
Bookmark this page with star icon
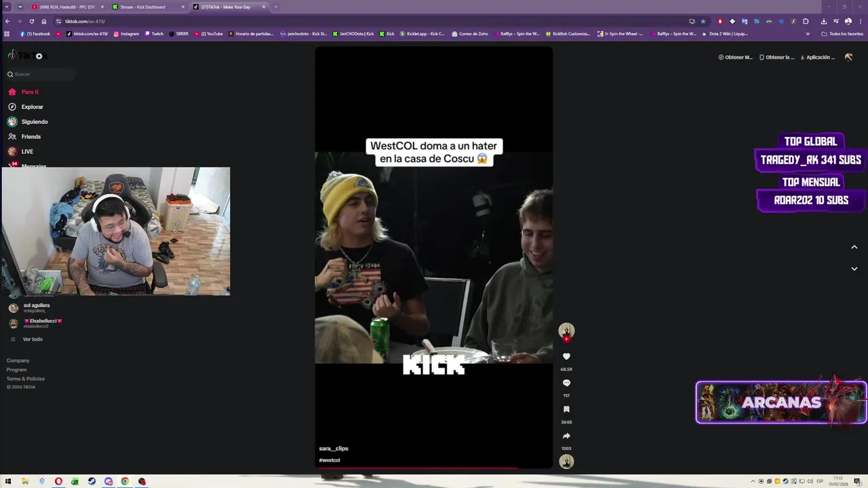click(x=703, y=21)
